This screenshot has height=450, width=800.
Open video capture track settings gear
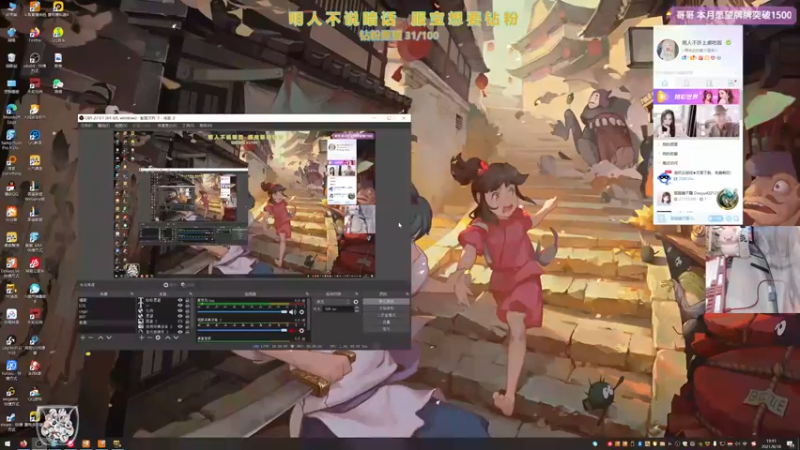coord(302,331)
